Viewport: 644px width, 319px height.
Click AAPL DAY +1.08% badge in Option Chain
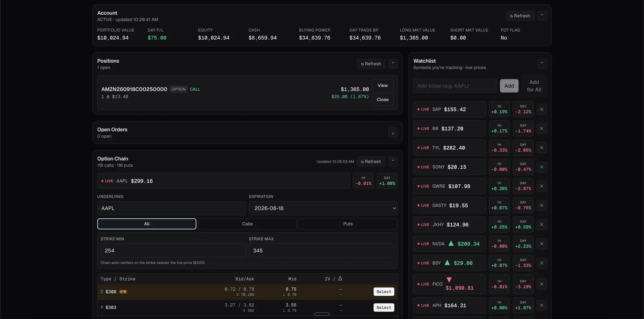[387, 181]
